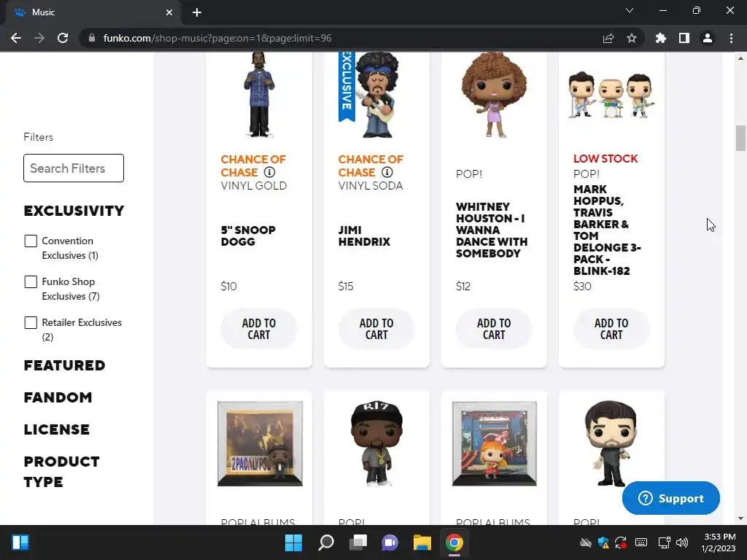Viewport: 747px width, 560px height.
Task: Click the scrollbar up arrow
Action: 740,58
